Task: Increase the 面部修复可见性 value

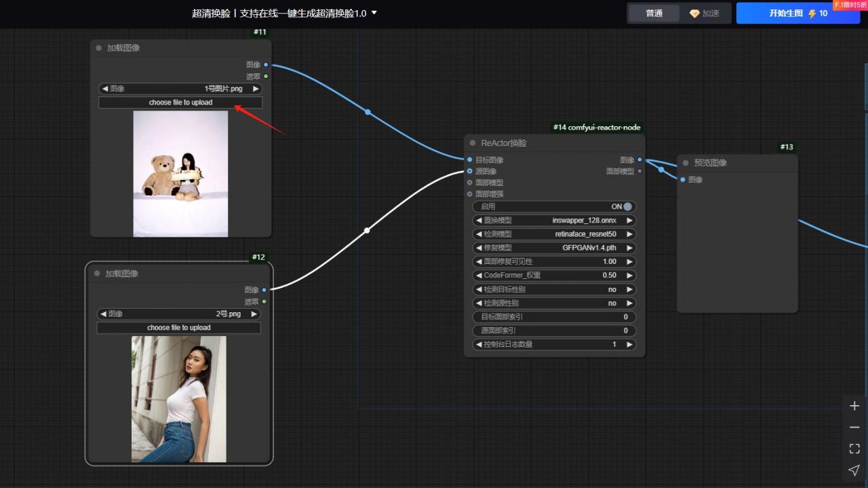Action: [629, 261]
